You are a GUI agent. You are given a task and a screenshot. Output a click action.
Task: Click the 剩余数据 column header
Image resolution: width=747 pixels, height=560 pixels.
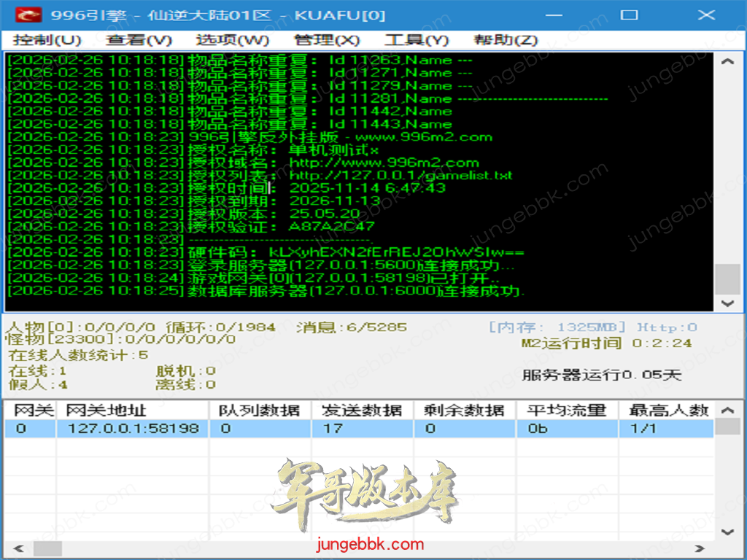click(464, 411)
